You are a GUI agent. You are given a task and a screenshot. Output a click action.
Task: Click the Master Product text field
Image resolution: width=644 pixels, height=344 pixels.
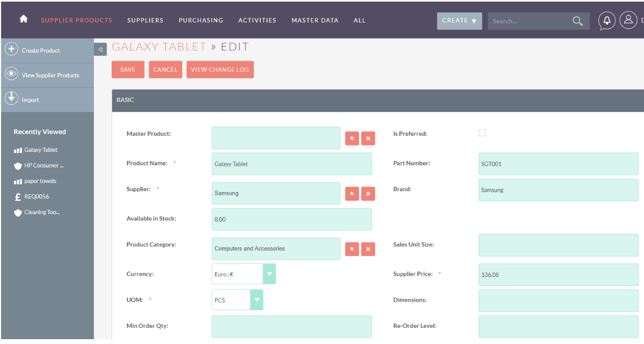[x=276, y=138]
